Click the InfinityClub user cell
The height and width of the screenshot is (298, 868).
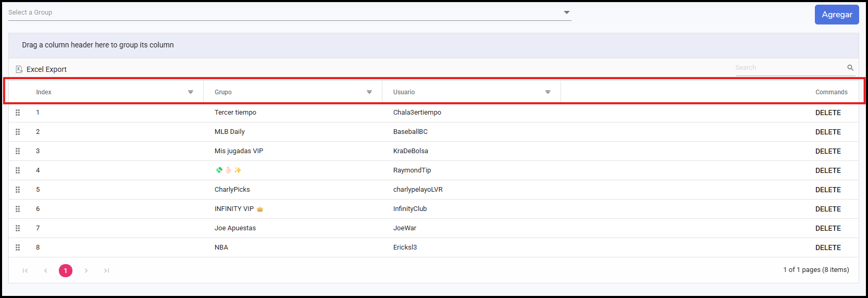[410, 209]
